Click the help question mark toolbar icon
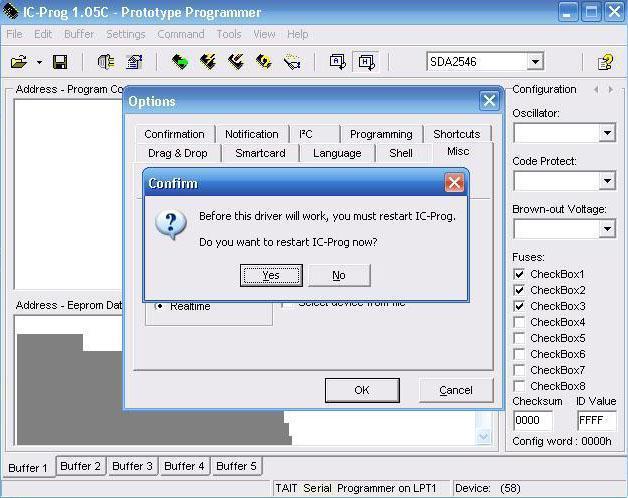Screen dimensions: 628x498 (x=605, y=62)
